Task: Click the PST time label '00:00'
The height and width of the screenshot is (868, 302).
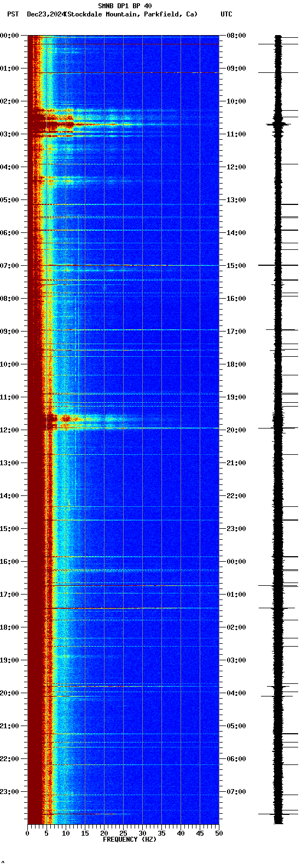Action: [9, 36]
